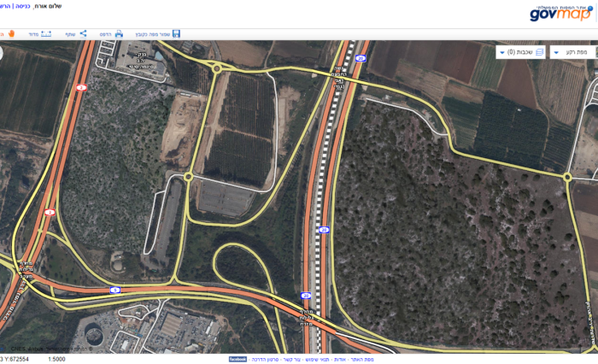
Task: Click the print label text in toolbar
Action: coord(106,34)
